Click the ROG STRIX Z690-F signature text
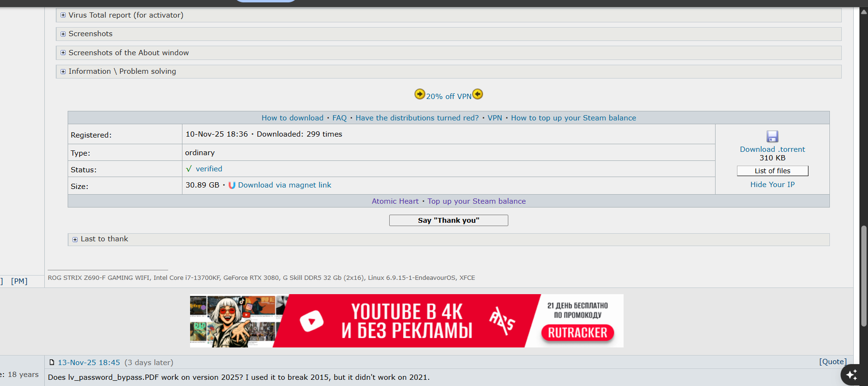The image size is (868, 386). 262,278
